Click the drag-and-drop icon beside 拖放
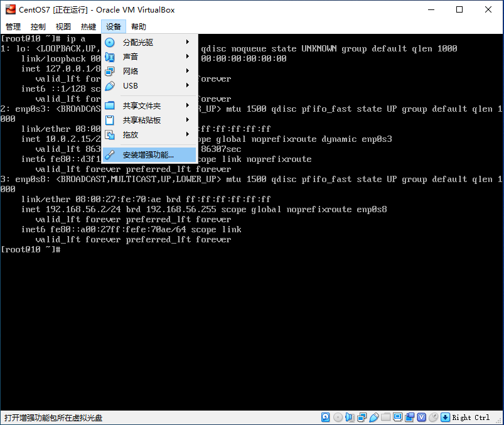504x425 pixels. (110, 135)
